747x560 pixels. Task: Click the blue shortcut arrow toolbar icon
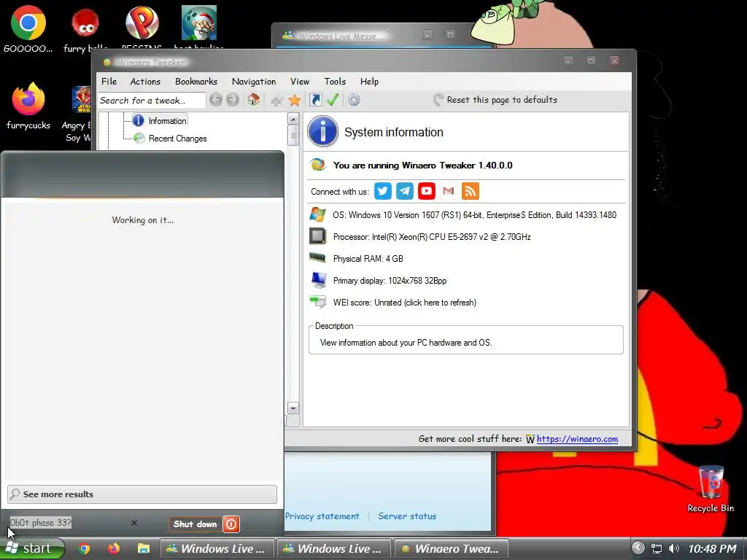[x=315, y=100]
